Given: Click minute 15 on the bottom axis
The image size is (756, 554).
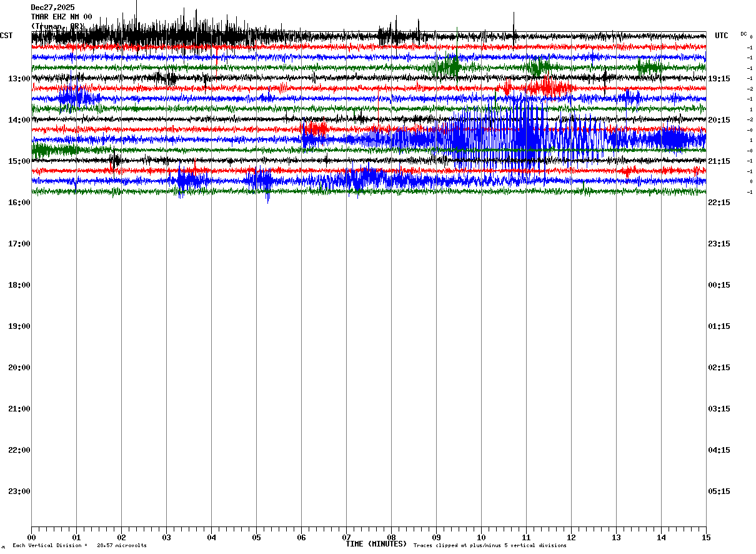Looking at the screenshot, I should [x=706, y=537].
